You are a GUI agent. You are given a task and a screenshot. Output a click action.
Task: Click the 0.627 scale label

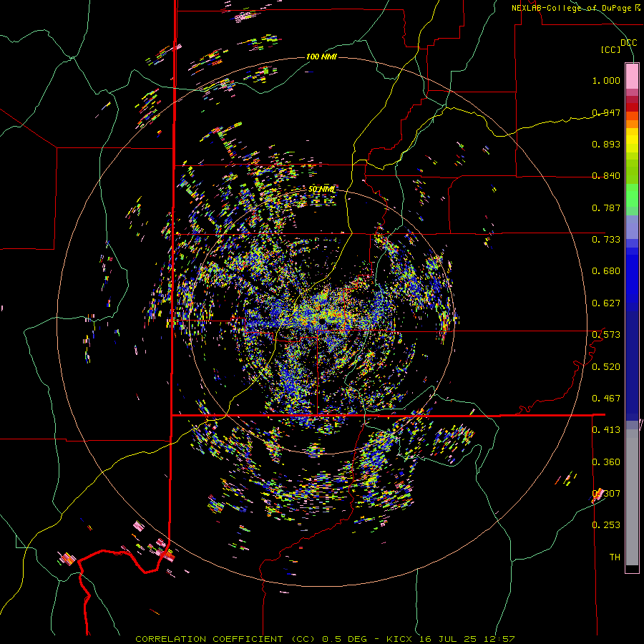606,303
